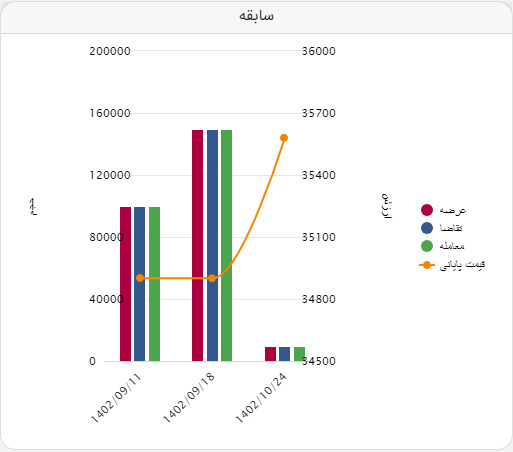The image size is (513, 452).
Task: Click the red supply bar for 1402/09/18
Action: [x=197, y=245]
